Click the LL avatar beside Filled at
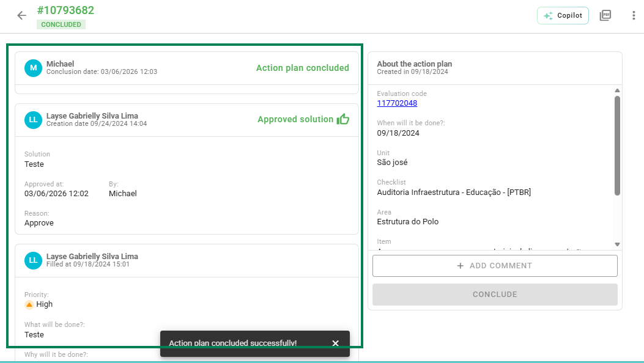 (33, 261)
